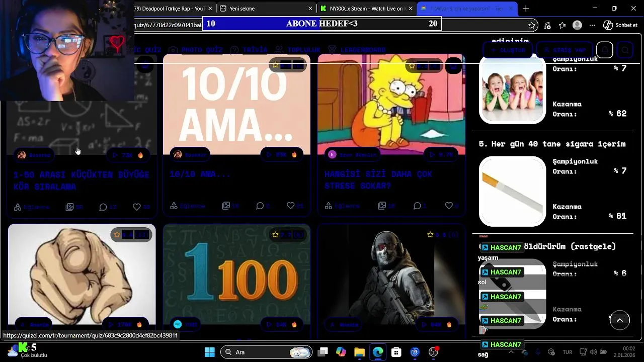Click image count icon on 10/10 AMA card
The height and width of the screenshot is (362, 644).
[x=226, y=206]
